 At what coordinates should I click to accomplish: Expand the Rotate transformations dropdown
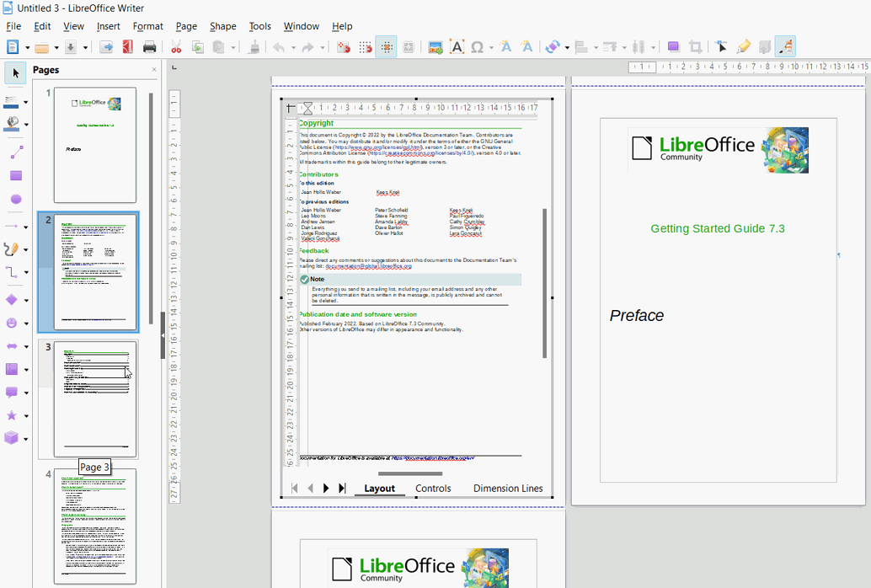tap(567, 48)
